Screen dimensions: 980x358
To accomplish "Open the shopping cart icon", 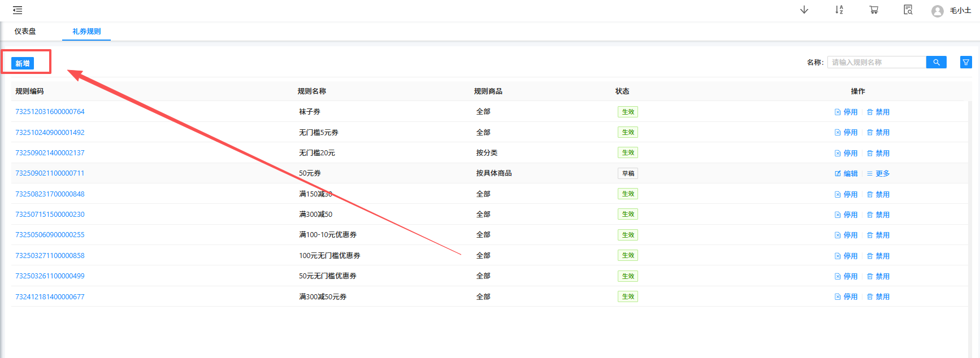I will tap(874, 10).
